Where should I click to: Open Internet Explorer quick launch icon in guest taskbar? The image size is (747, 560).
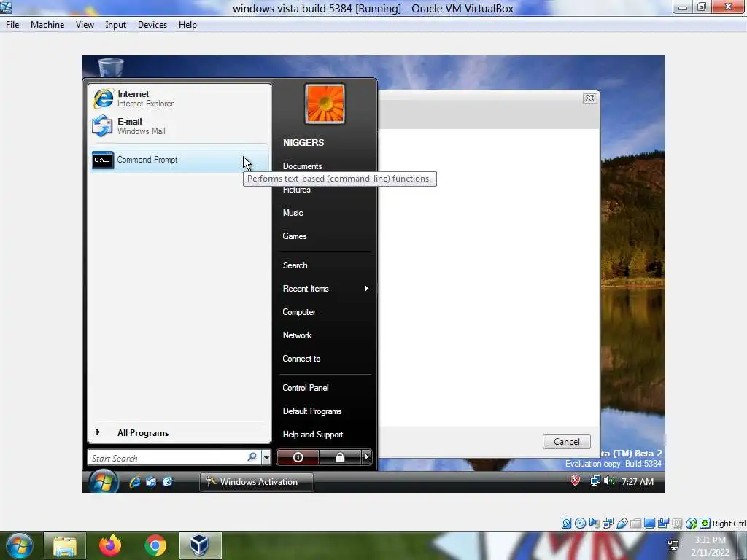pyautogui.click(x=135, y=482)
